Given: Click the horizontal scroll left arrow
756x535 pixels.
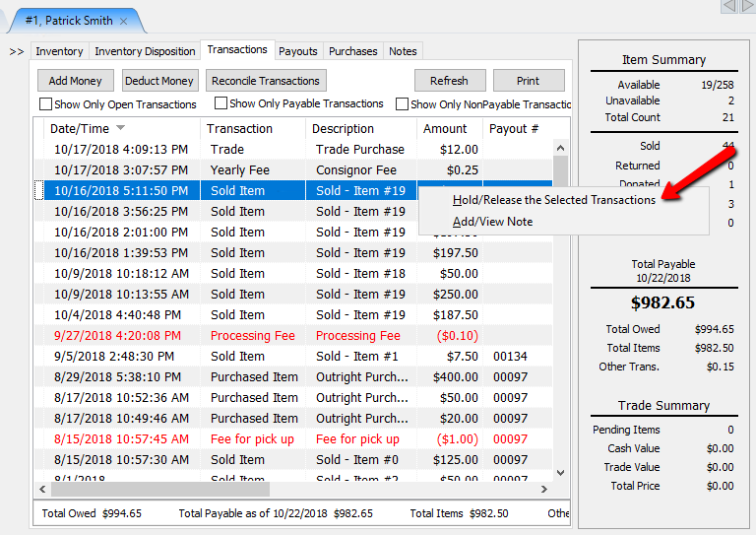Looking at the screenshot, I should [x=42, y=489].
